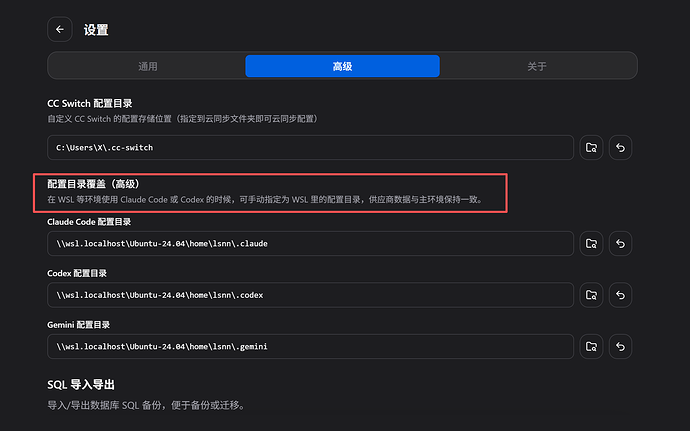The width and height of the screenshot is (690, 431).
Task: Click the 导入/导出数据库 SQL 备份 description
Action: click(146, 405)
